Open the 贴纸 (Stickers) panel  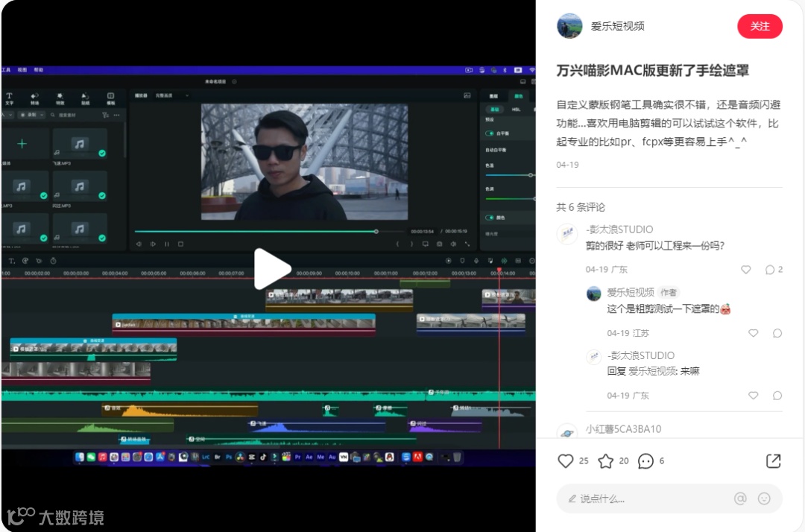85,98
